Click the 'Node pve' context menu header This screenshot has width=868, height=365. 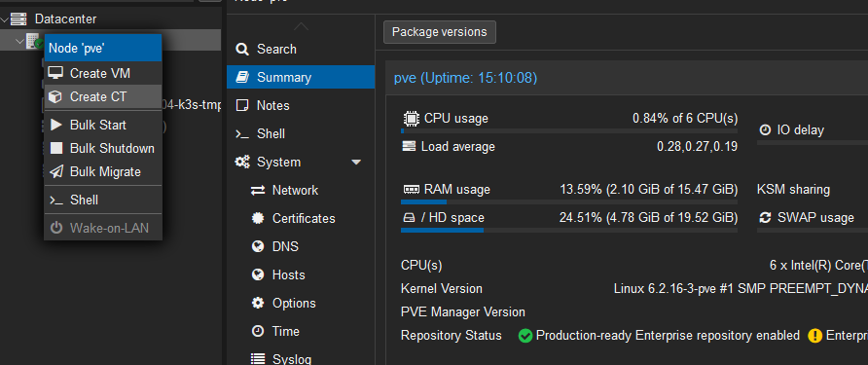(103, 49)
